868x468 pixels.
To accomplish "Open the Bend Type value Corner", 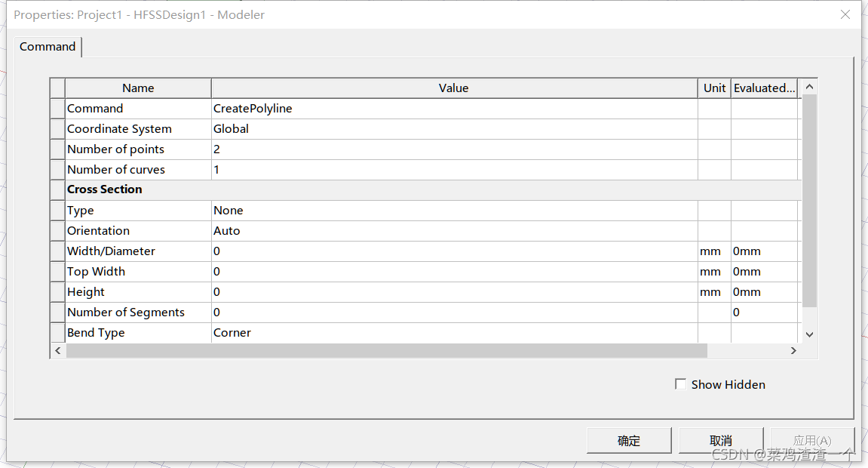I will coord(454,333).
